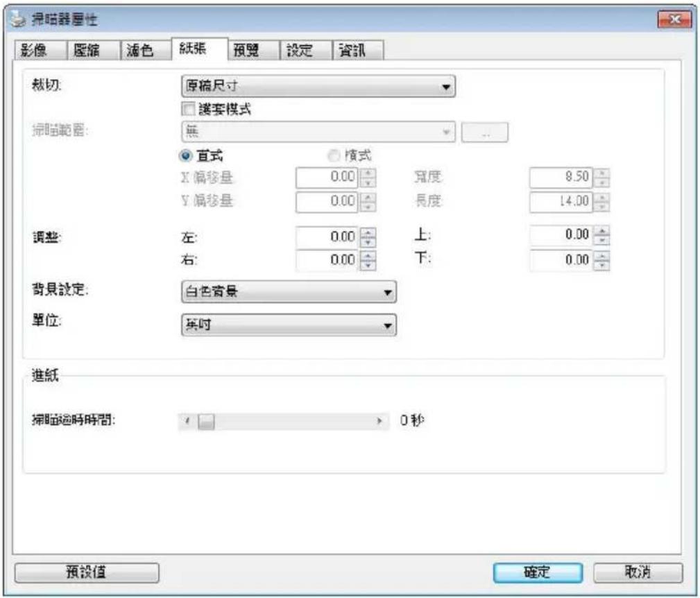This screenshot has width=700, height=598.
Task: Select the 直式 radio button
Action: point(185,156)
